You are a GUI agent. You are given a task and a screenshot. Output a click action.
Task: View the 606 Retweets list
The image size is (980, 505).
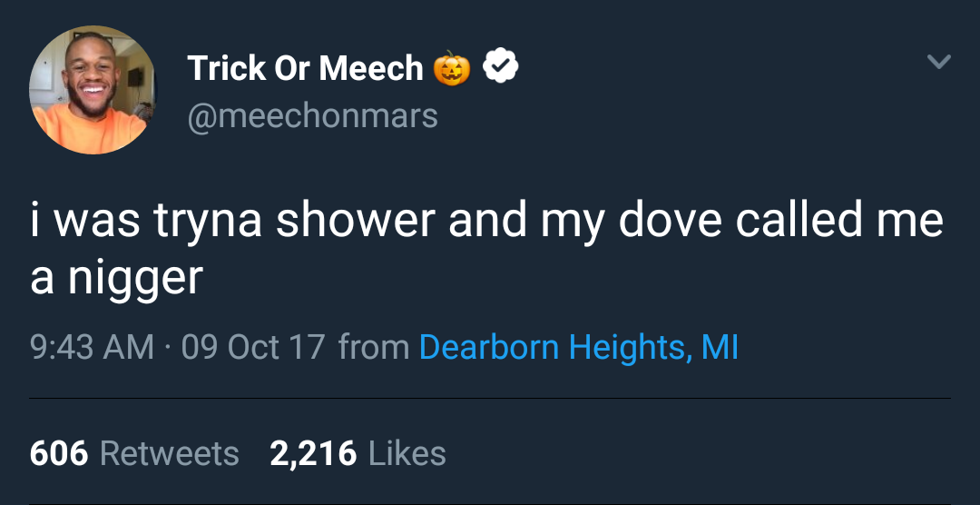tap(134, 452)
